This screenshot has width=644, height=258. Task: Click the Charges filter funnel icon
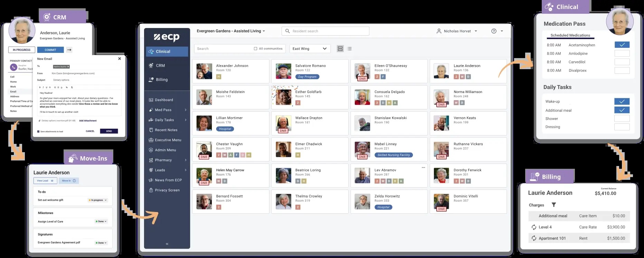554,205
